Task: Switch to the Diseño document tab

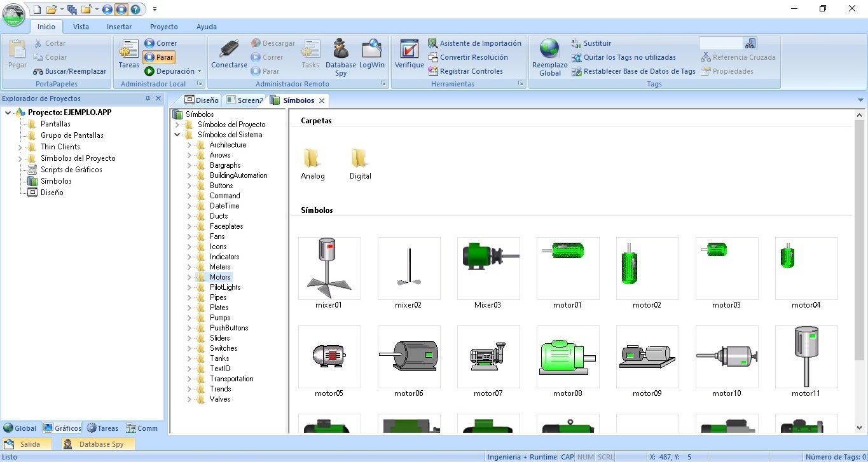Action: [x=201, y=100]
